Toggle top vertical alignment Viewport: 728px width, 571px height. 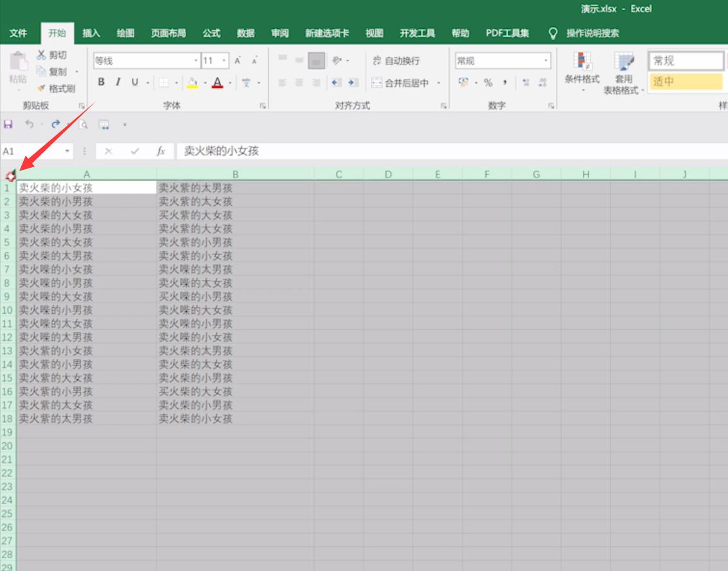click(x=282, y=58)
